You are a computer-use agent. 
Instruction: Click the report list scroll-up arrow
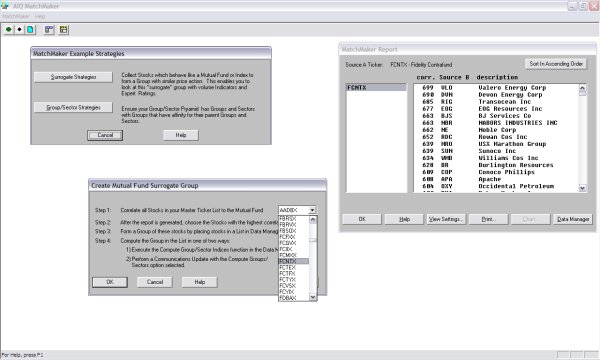coord(582,88)
